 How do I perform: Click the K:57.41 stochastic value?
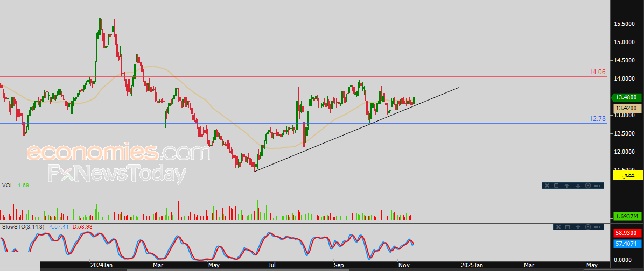click(60, 226)
